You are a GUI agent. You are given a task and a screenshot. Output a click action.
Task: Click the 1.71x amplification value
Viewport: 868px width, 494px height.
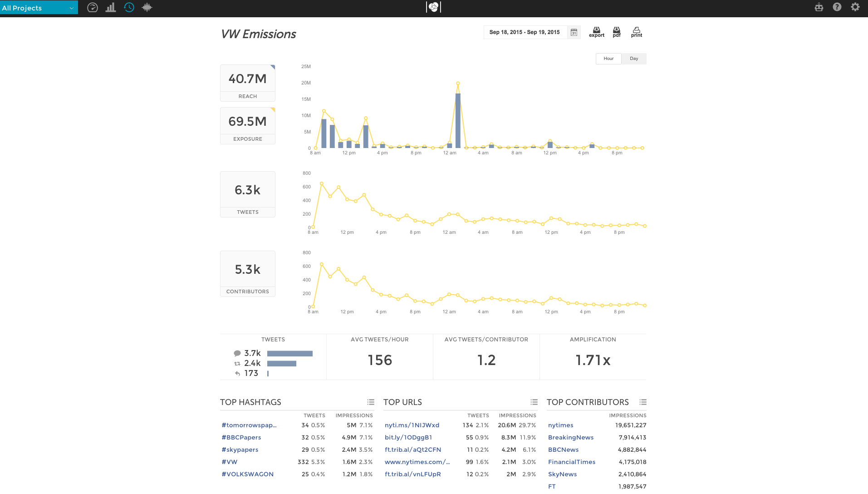click(593, 361)
